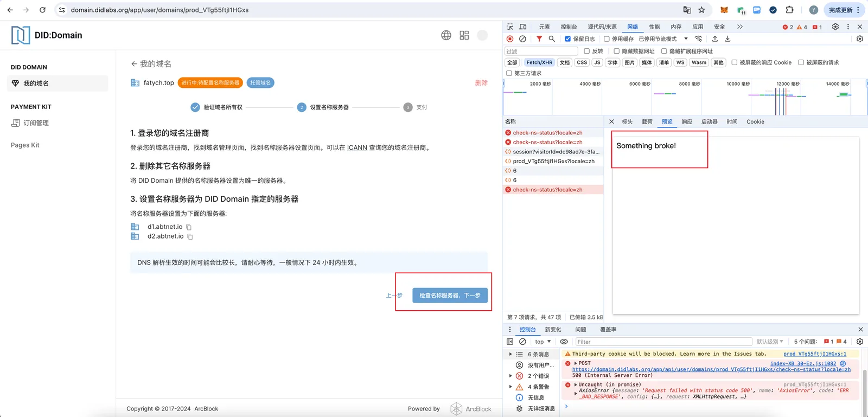The width and height of the screenshot is (868, 417).
Task: Open 订阅管理 in the sidebar
Action: tap(36, 123)
